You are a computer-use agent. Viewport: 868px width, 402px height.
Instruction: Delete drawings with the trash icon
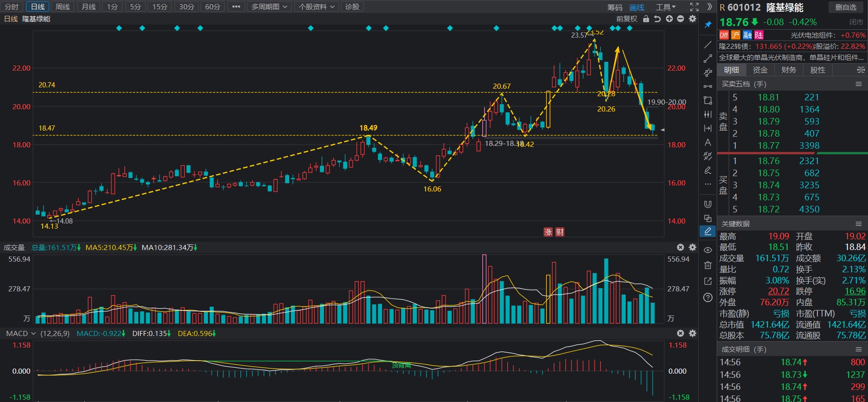point(707,265)
